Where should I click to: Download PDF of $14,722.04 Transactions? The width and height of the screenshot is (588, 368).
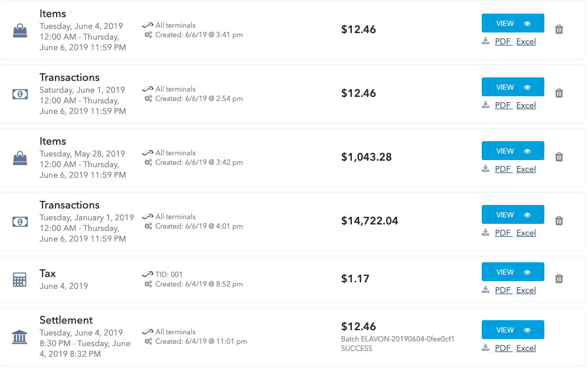pos(503,233)
